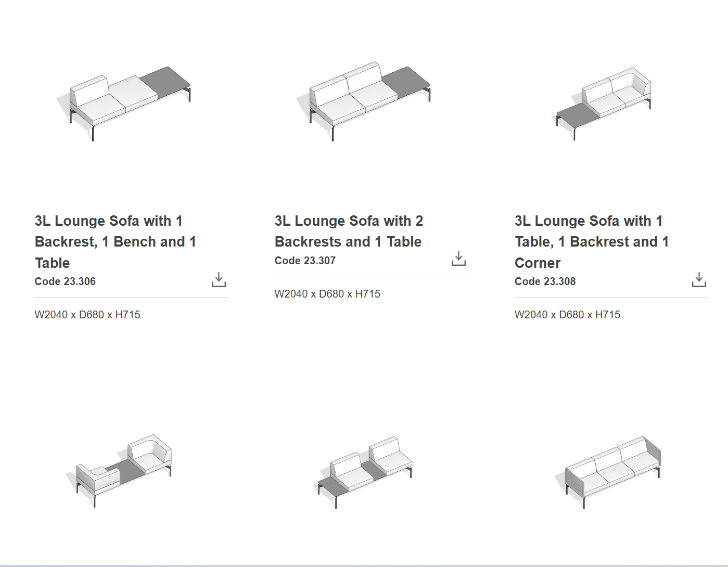
Task: Click the 'Code 23.307' label
Action: 305,261
